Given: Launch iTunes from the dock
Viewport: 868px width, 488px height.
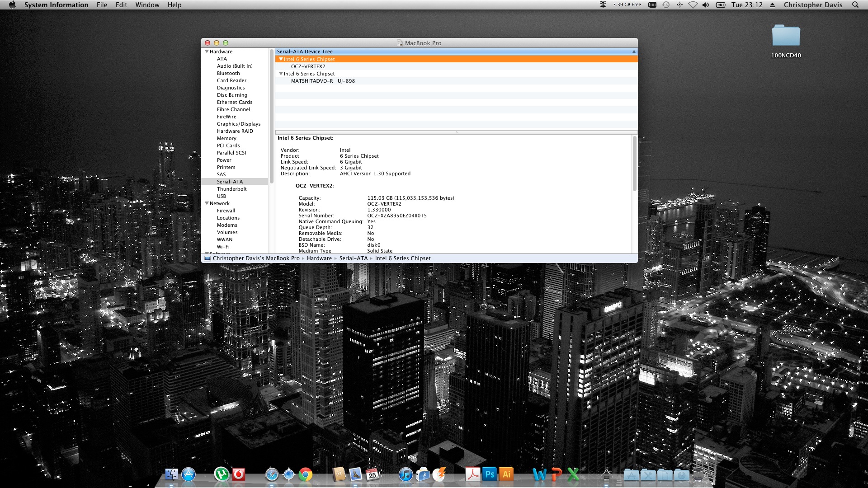Looking at the screenshot, I should (406, 474).
